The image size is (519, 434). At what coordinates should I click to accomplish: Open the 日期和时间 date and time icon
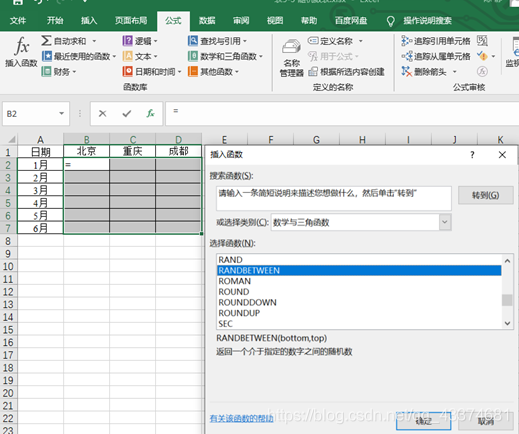click(127, 71)
